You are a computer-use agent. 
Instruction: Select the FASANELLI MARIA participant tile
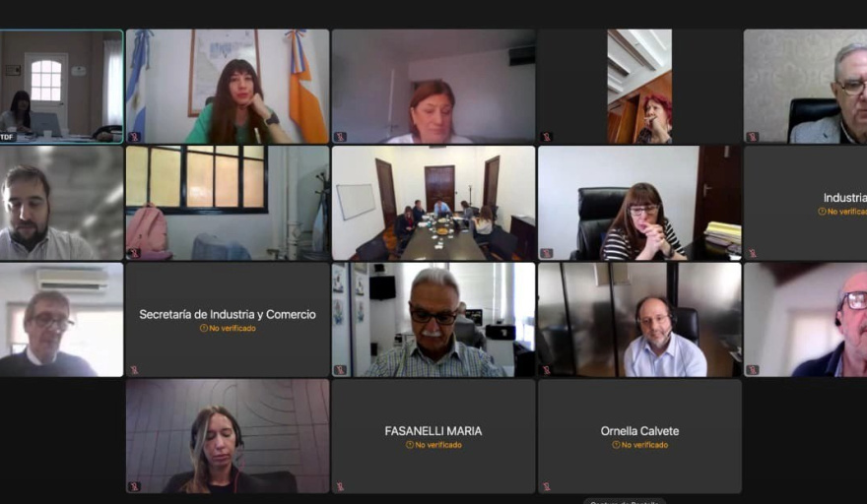[x=433, y=437]
